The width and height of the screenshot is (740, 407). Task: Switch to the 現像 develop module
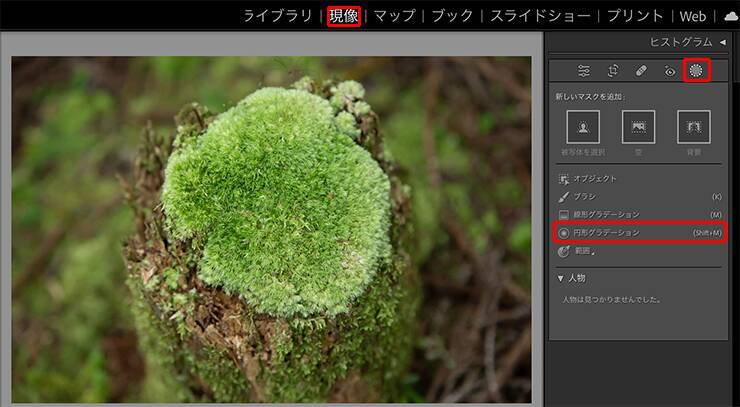coord(344,16)
